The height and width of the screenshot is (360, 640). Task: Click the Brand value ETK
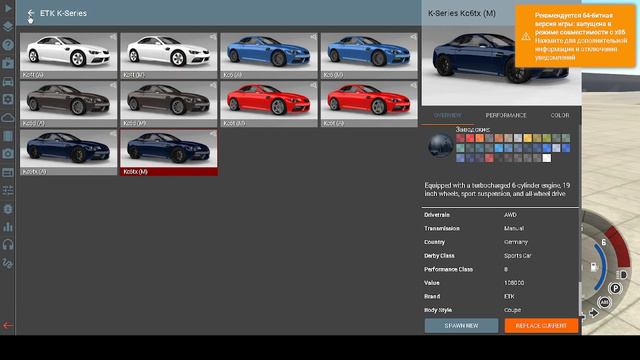click(x=509, y=296)
